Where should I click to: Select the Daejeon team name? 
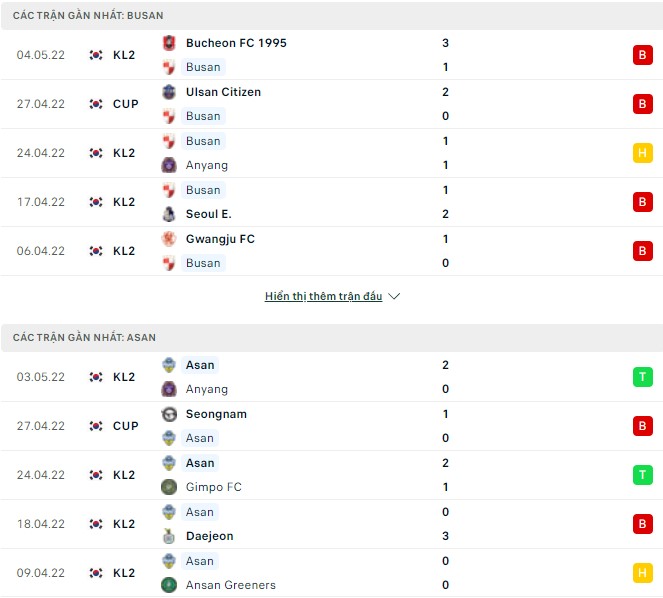coord(209,536)
